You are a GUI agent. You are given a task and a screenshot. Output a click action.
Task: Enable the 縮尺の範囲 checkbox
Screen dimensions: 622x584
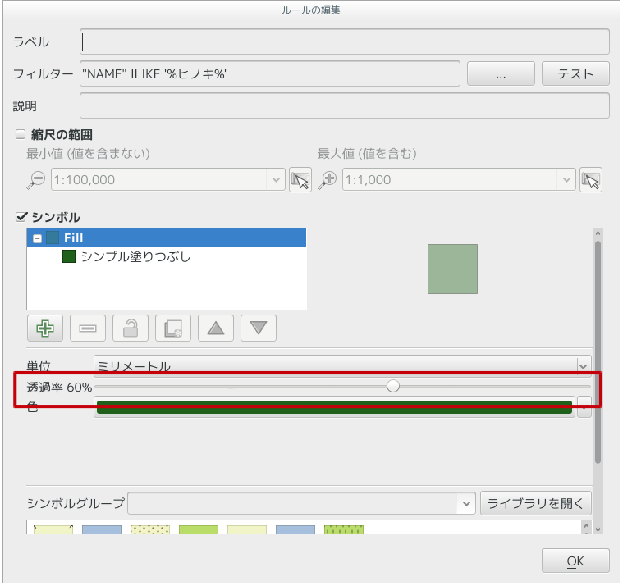click(21, 134)
